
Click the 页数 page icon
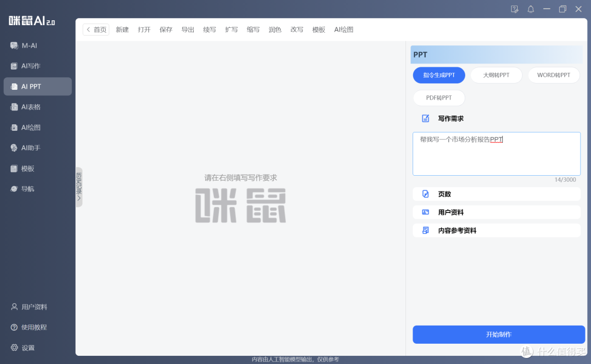(425, 194)
